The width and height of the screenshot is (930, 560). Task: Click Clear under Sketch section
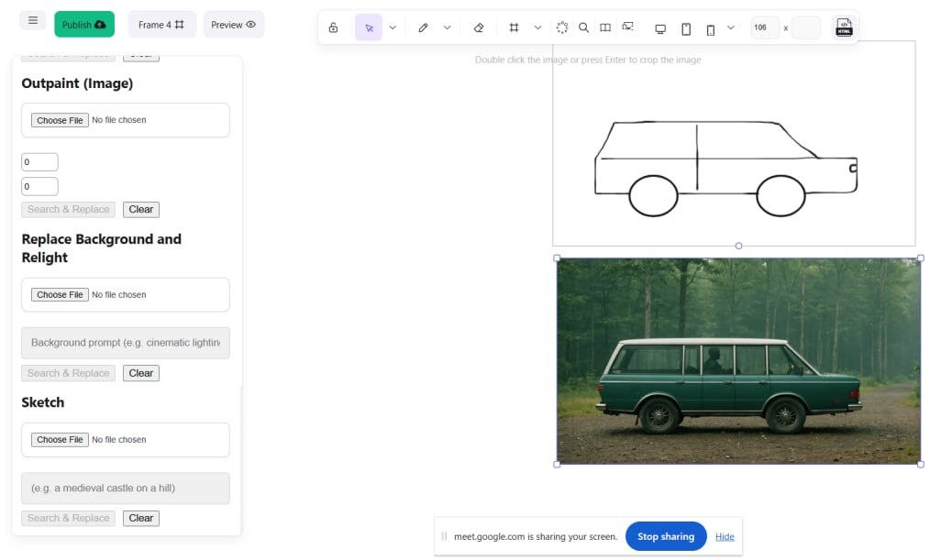click(141, 519)
